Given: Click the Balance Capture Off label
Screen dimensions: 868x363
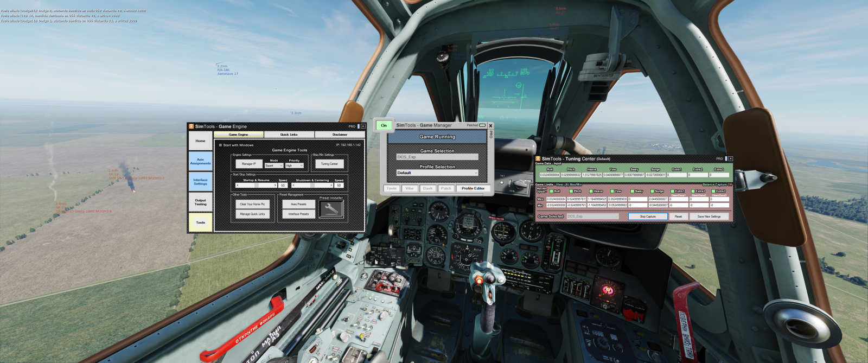Looking at the screenshot, I should click(x=717, y=184).
